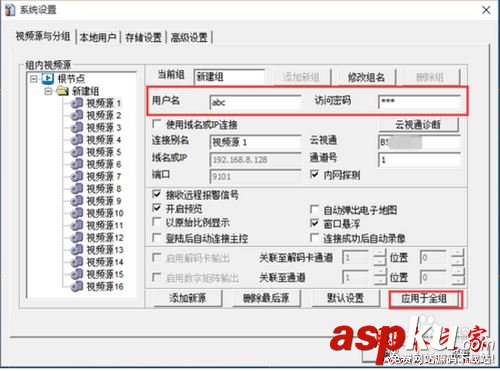
Task: Open the 高级设置 tab
Action: tap(189, 37)
